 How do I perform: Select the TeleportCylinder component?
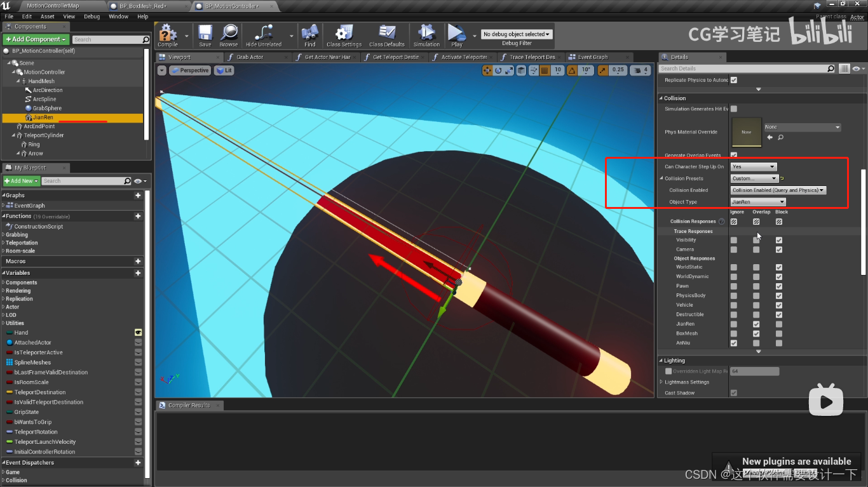pos(44,135)
